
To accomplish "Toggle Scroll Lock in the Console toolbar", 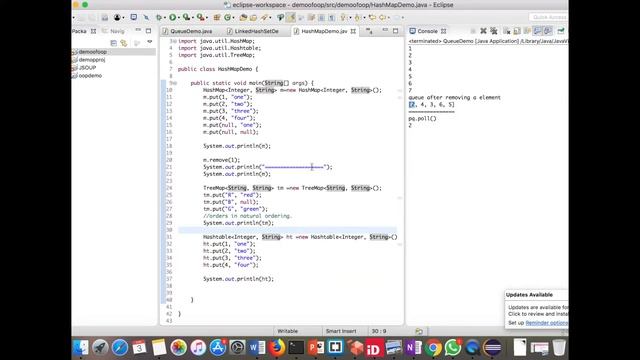I will pos(517,31).
